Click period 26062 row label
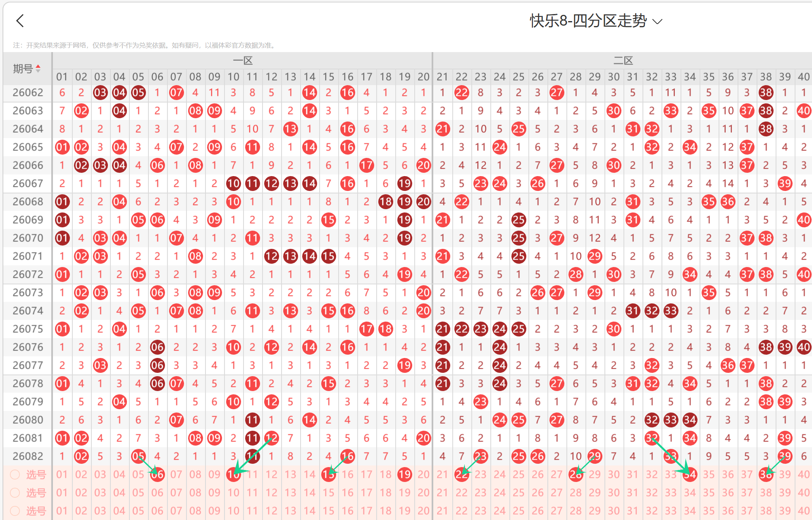 click(x=28, y=93)
